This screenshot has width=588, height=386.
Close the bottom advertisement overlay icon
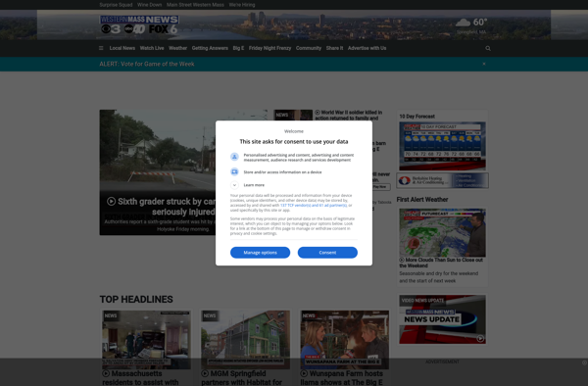click(584, 362)
